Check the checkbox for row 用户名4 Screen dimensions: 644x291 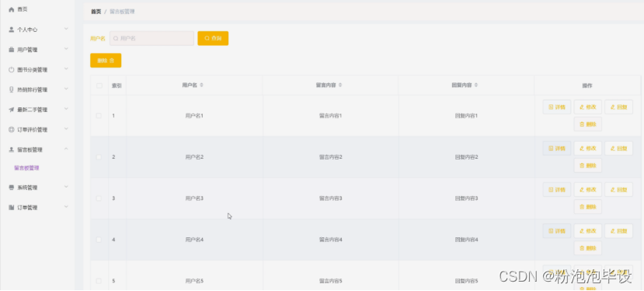99,239
